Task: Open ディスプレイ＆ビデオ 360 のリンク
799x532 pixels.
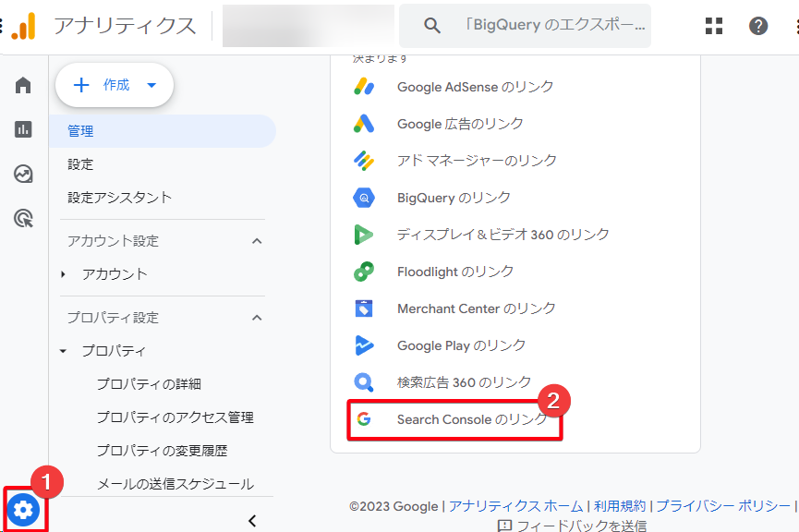Action: (x=502, y=235)
